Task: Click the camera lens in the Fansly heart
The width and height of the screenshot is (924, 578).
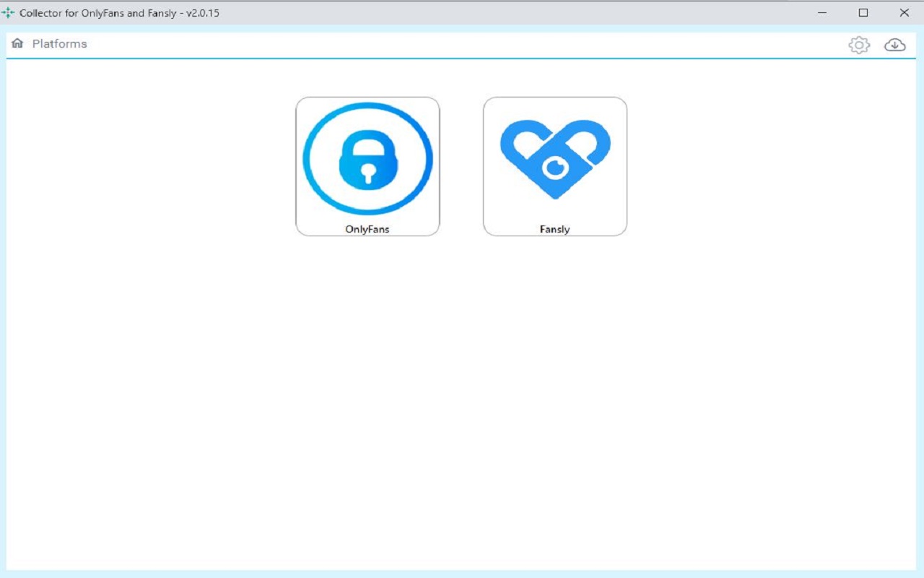Action: [x=554, y=168]
